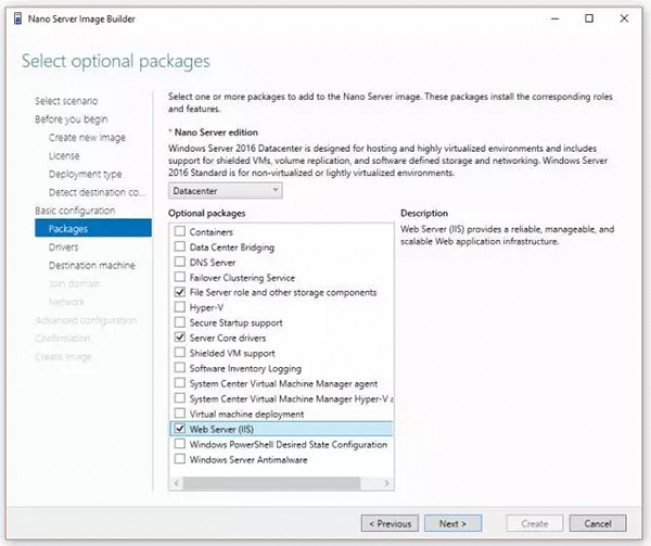Select Create new image step
651x546 pixels.
(87, 137)
